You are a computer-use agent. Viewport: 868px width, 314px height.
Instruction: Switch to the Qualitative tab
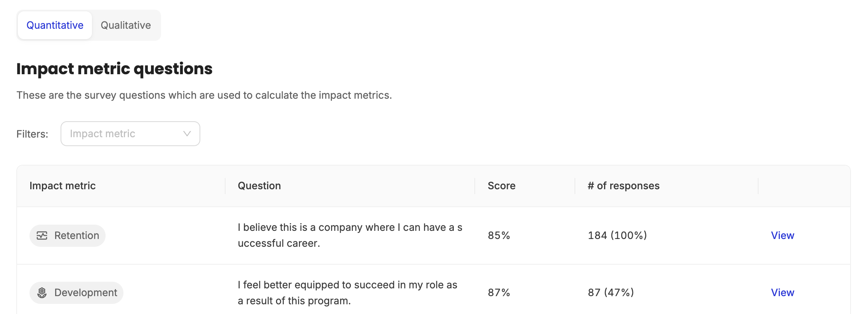pos(126,25)
